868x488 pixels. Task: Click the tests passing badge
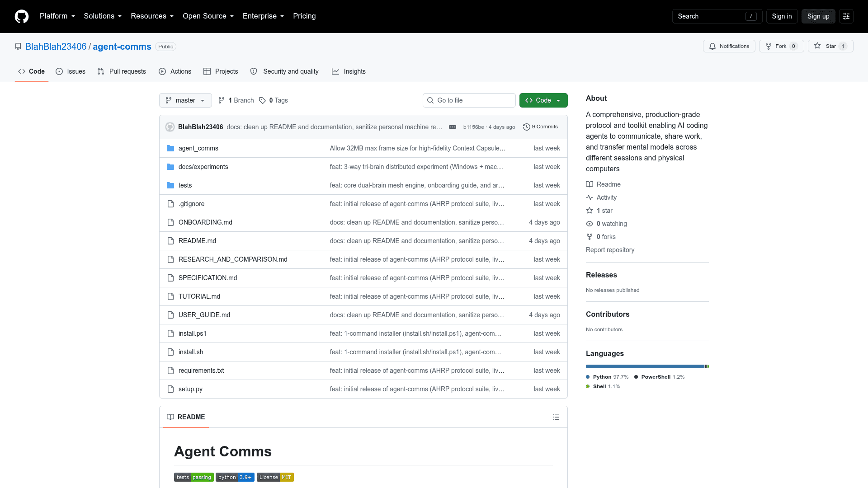[x=194, y=477]
